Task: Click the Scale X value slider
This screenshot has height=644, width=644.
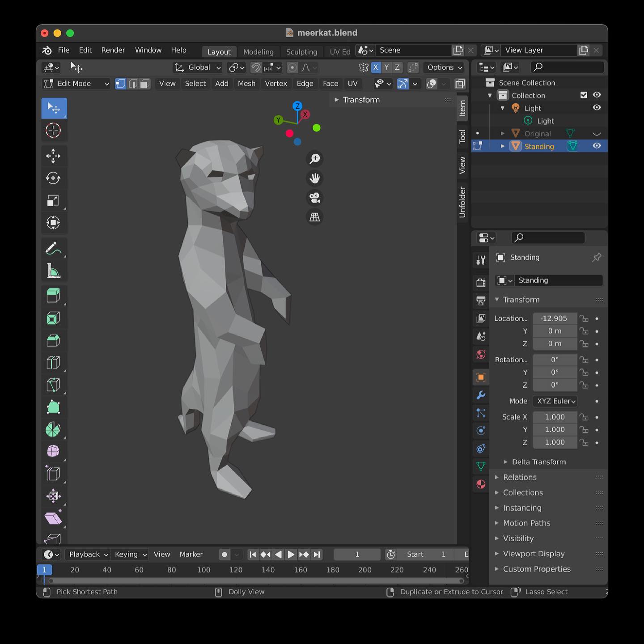Action: tap(555, 417)
